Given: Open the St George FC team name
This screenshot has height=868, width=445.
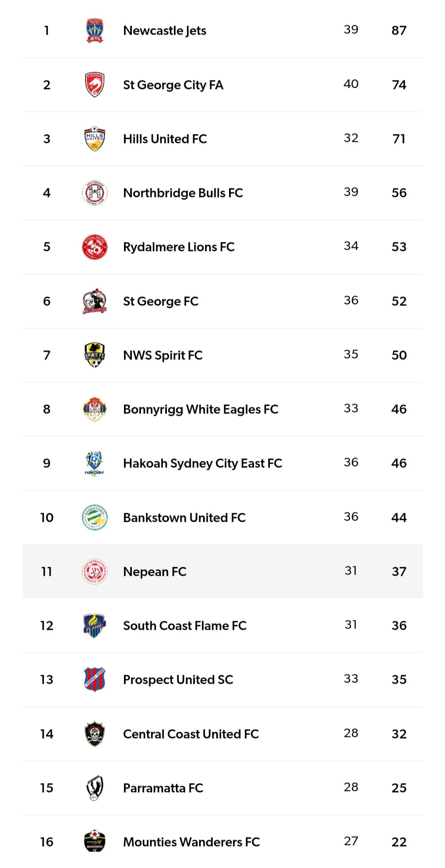Looking at the screenshot, I should click(161, 301).
